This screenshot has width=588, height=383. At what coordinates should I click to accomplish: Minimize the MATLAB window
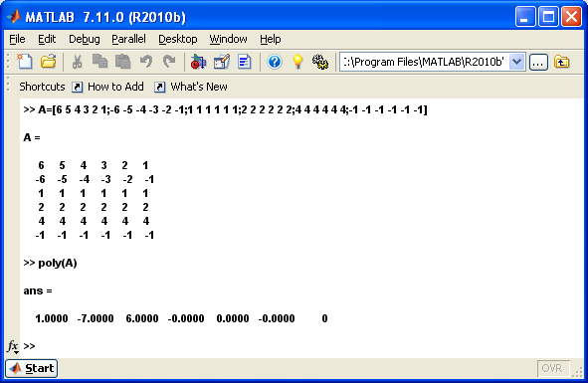click(525, 17)
